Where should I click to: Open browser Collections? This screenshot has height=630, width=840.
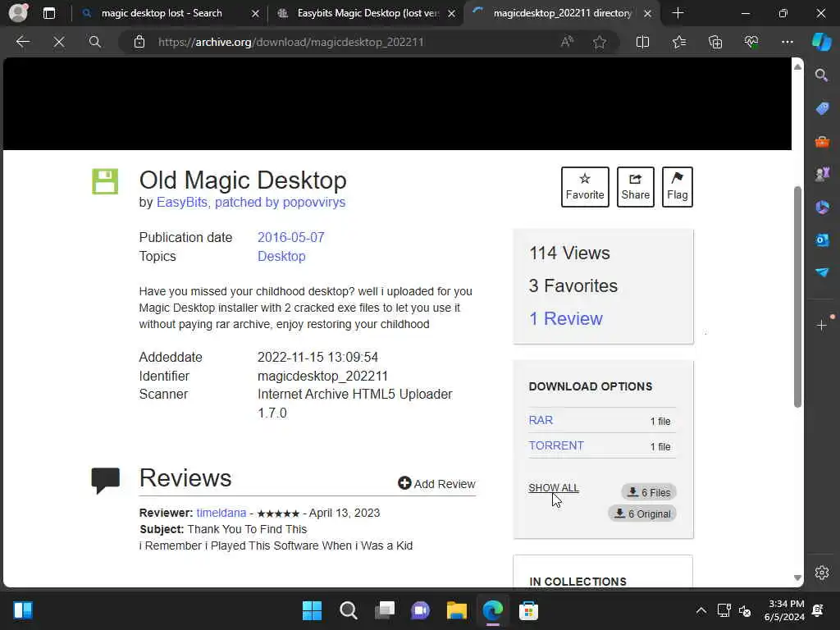click(x=715, y=42)
